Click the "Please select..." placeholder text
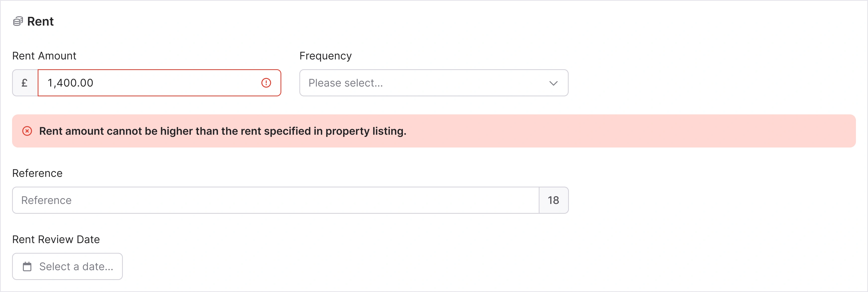 346,83
